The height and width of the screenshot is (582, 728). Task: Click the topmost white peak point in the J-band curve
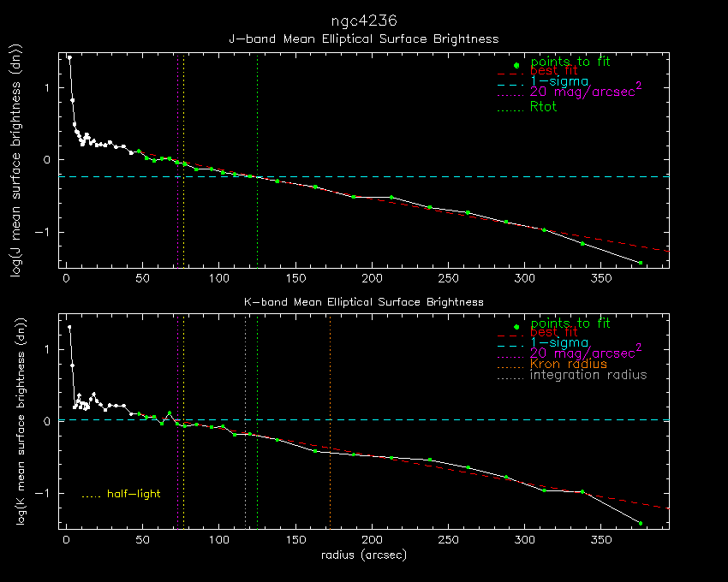click(x=69, y=57)
